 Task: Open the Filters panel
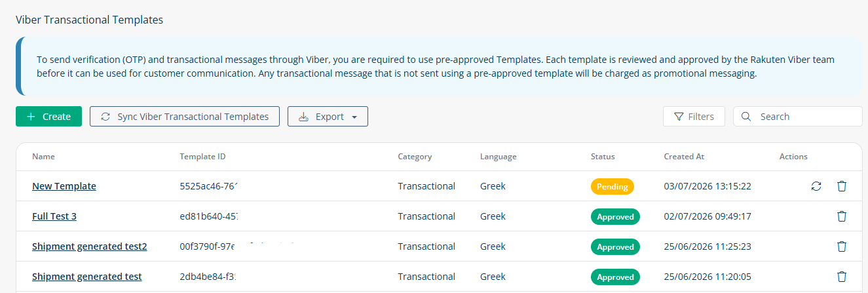(x=694, y=117)
